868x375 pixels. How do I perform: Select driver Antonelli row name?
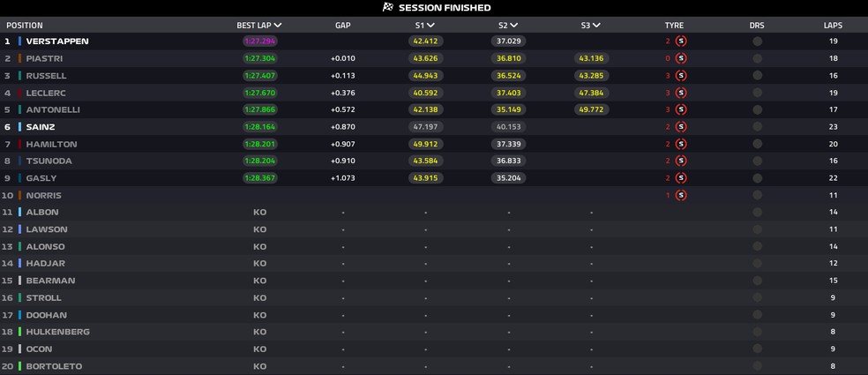coord(53,109)
